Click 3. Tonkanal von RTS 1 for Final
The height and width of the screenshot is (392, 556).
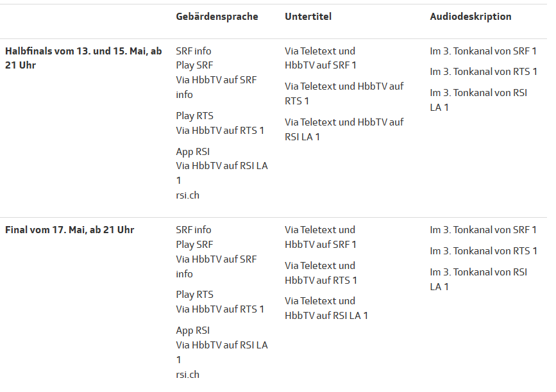tap(483, 251)
